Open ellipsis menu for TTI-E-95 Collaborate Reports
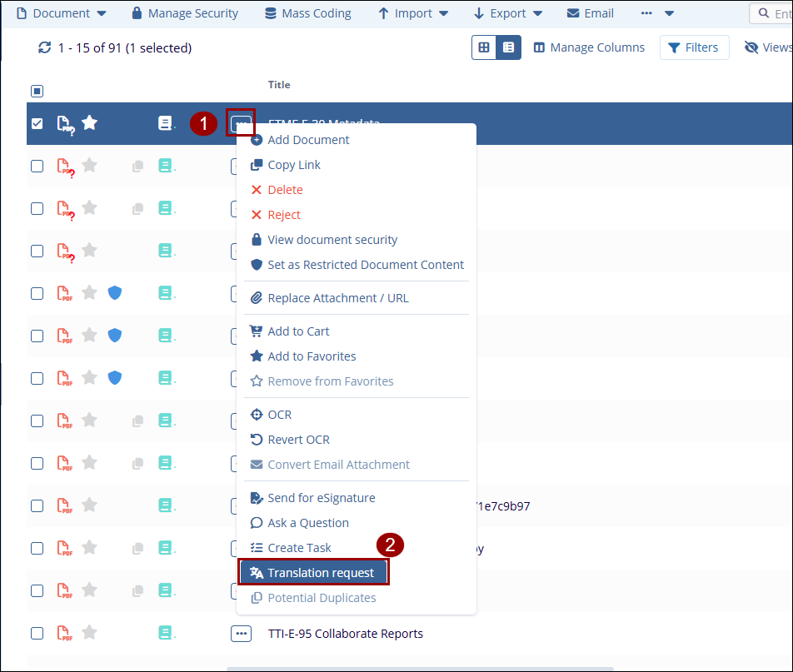793x672 pixels. click(x=241, y=634)
